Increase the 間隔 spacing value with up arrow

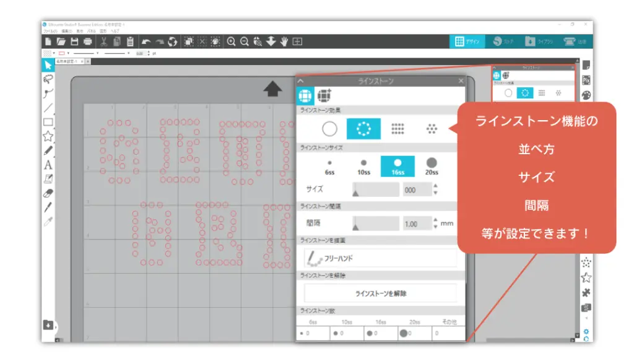pyautogui.click(x=435, y=220)
